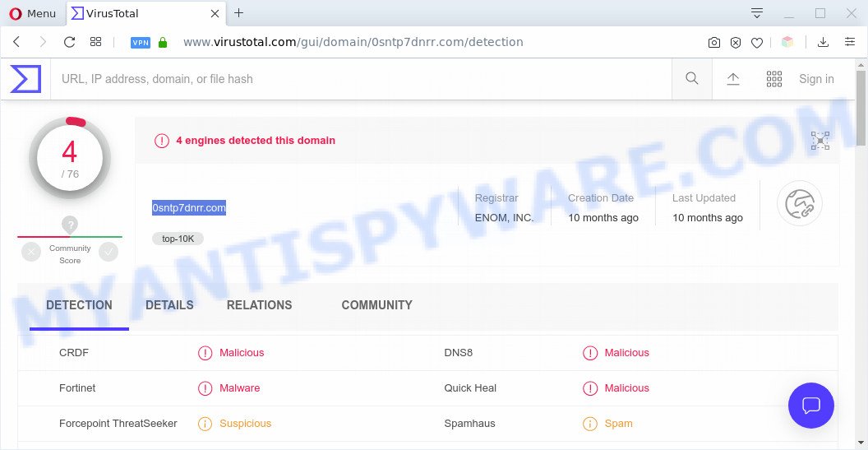This screenshot has height=450, width=868.
Task: Open Easy Setup sliders icon
Action: click(x=850, y=42)
